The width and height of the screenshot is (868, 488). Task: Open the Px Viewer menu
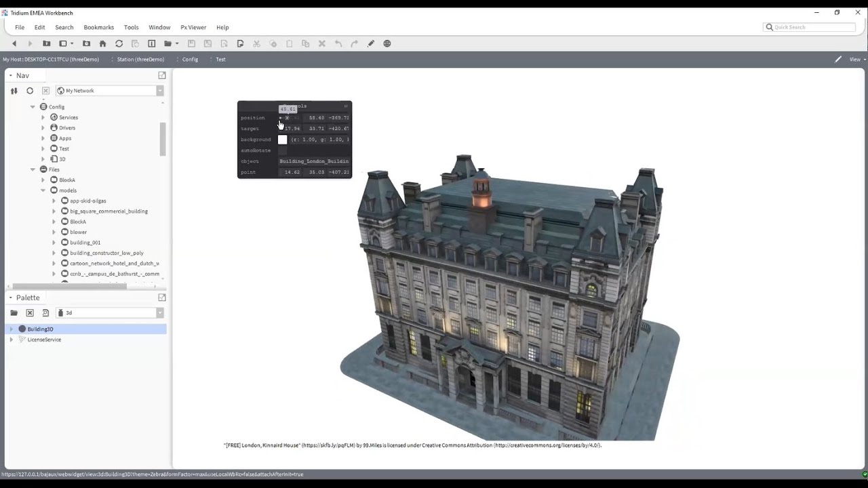pos(193,27)
